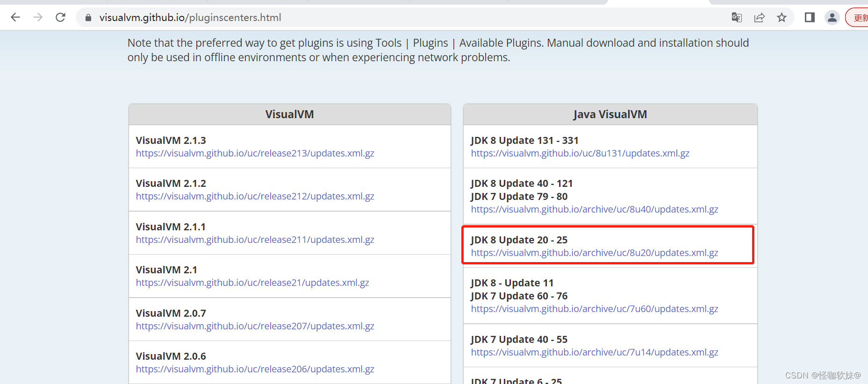868x384 pixels.
Task: Bookmark this page with the star
Action: [x=782, y=17]
